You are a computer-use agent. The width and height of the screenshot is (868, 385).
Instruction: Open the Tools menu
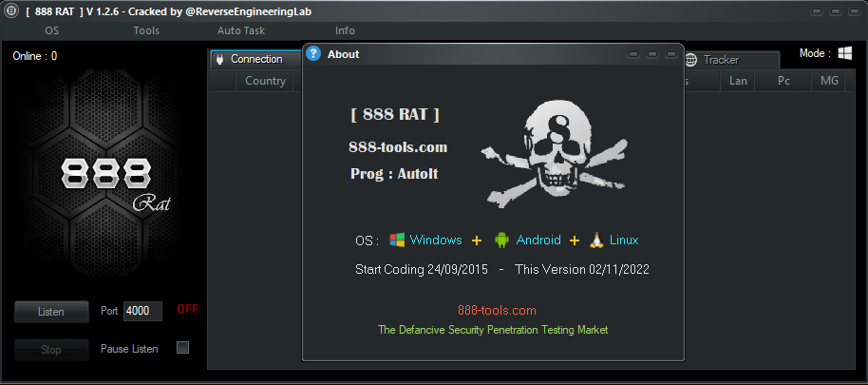pos(146,31)
